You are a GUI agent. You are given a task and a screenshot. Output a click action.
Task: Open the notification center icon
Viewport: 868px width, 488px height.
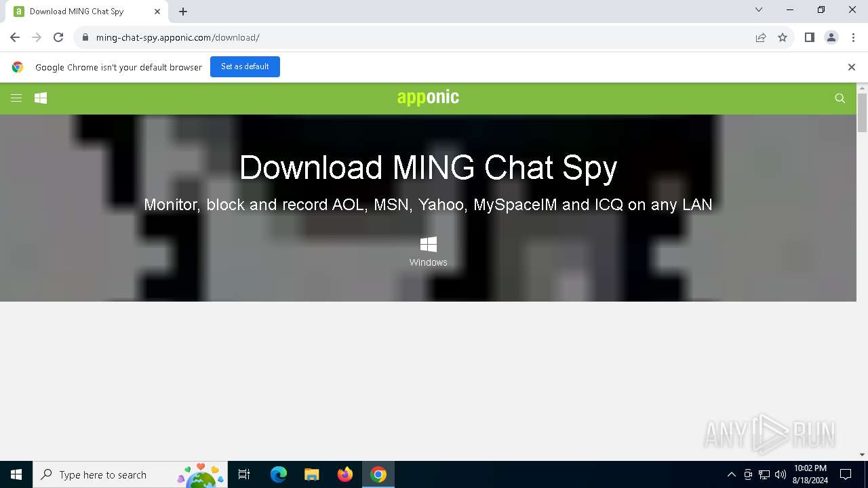click(x=846, y=474)
